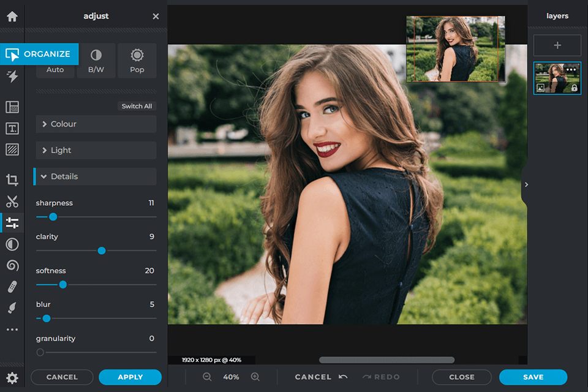Click the zoom in magnifier

pos(255,377)
